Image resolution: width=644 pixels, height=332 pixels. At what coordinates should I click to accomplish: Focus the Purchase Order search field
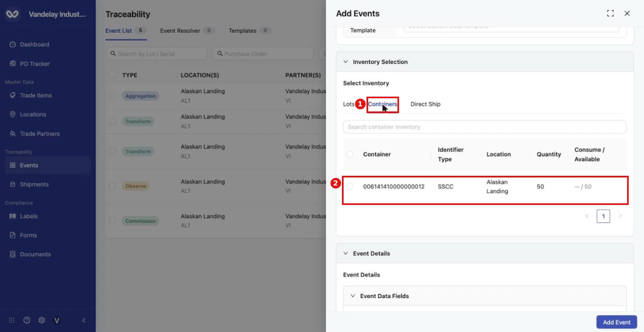point(263,54)
